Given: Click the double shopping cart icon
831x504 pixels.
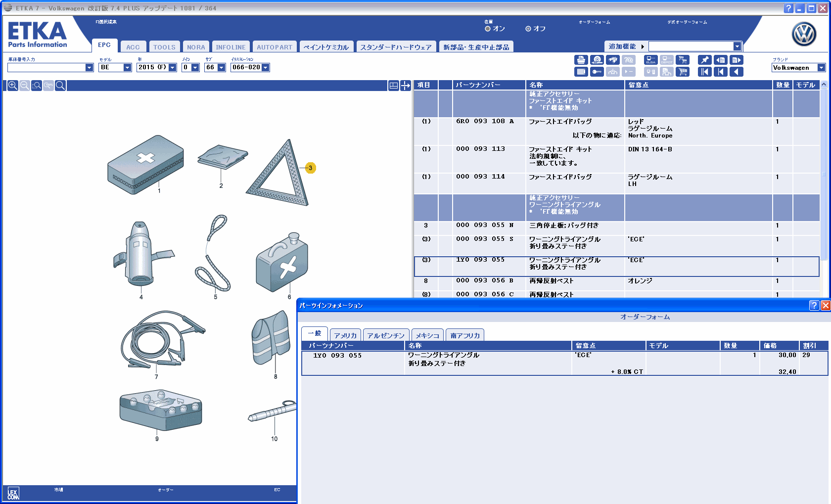Looking at the screenshot, I should (x=683, y=60).
